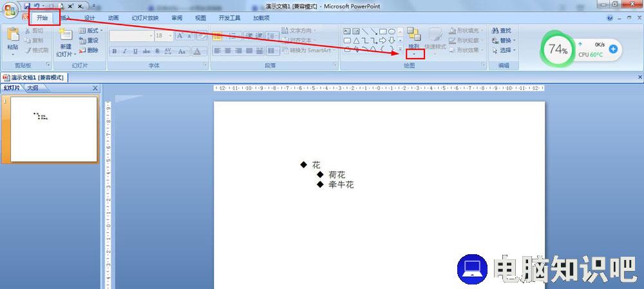644x289 pixels.
Task: Select the rectangle shape in shapes gallery
Action: 383,31
